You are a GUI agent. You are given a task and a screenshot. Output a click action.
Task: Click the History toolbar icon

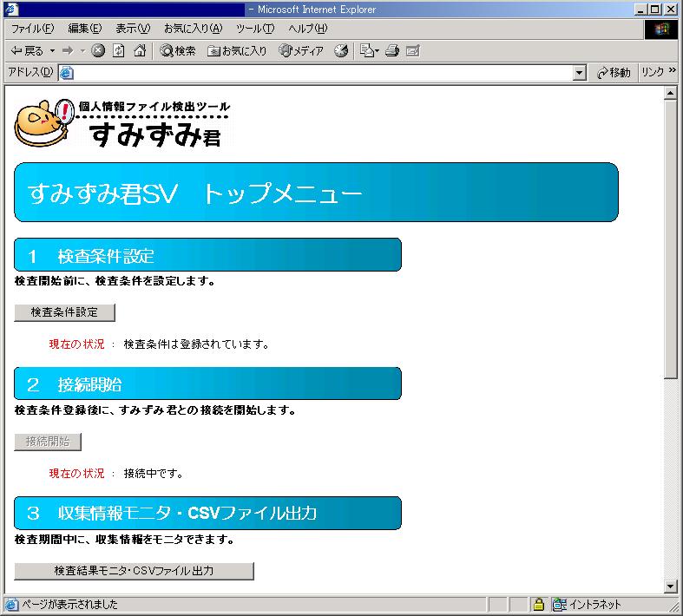click(341, 51)
